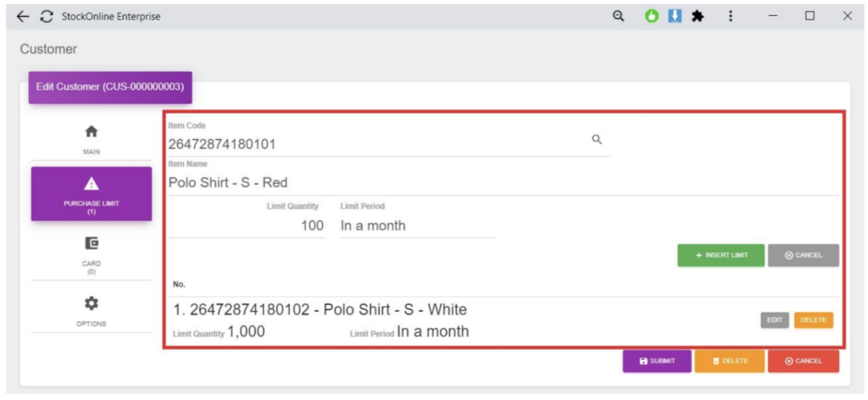868x400 pixels.
Task: Click the back arrow in title bar
Action: (x=23, y=16)
